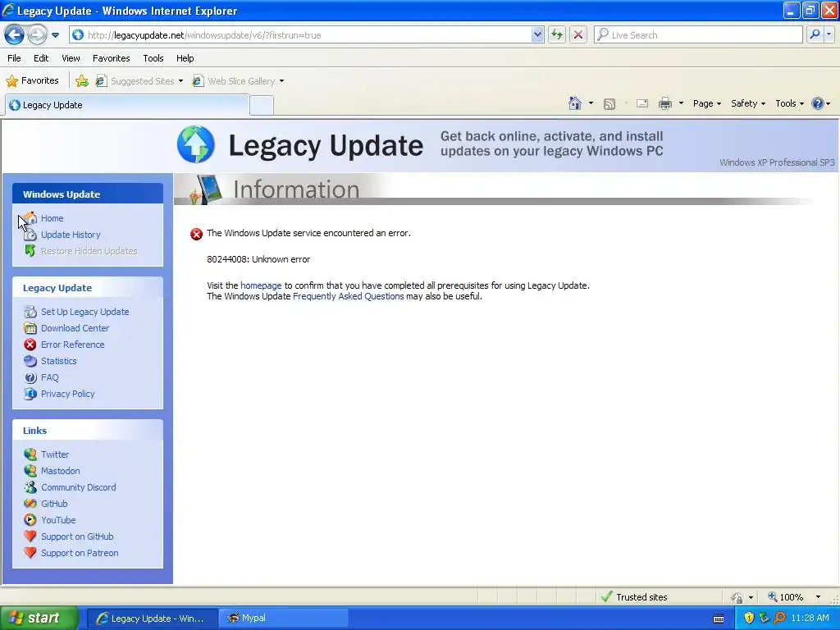Open the Help menu
The width and height of the screenshot is (840, 630).
pos(185,58)
